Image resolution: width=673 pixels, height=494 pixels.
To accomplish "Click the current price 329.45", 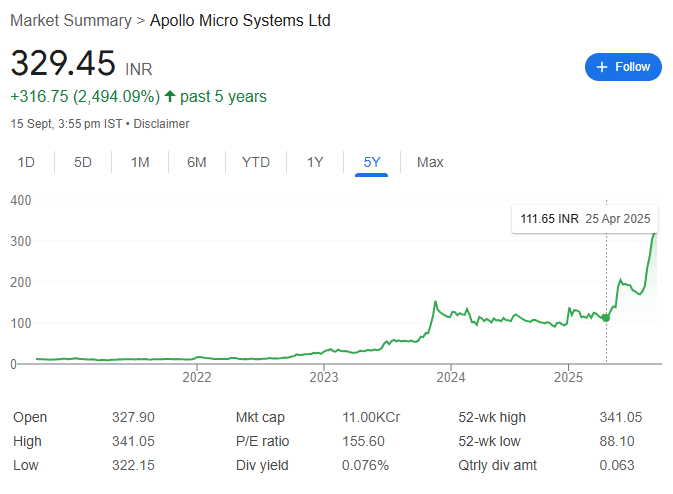I will tap(63, 63).
